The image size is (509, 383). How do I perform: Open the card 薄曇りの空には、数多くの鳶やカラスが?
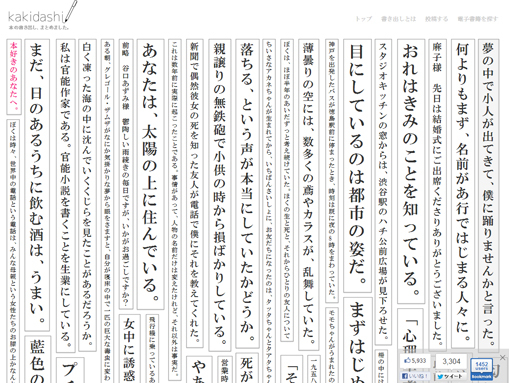pyautogui.click(x=308, y=195)
